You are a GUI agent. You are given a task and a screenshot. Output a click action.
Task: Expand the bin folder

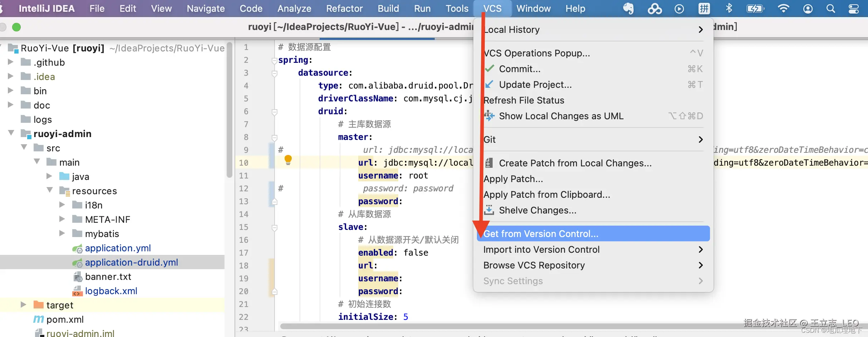click(11, 91)
